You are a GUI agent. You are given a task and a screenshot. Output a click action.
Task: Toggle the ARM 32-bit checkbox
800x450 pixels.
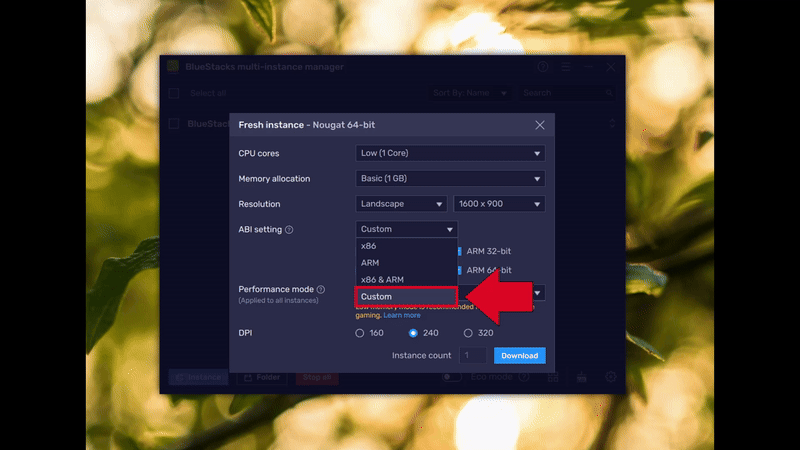(459, 251)
